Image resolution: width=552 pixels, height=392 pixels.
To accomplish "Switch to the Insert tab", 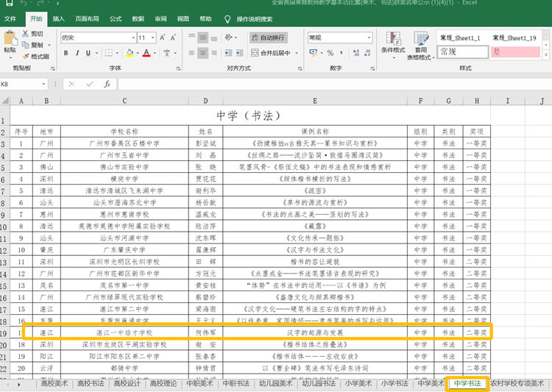I will [59, 19].
